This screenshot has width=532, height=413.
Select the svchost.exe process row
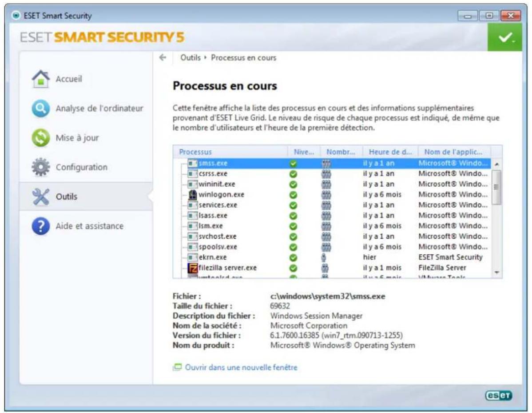[x=333, y=237]
